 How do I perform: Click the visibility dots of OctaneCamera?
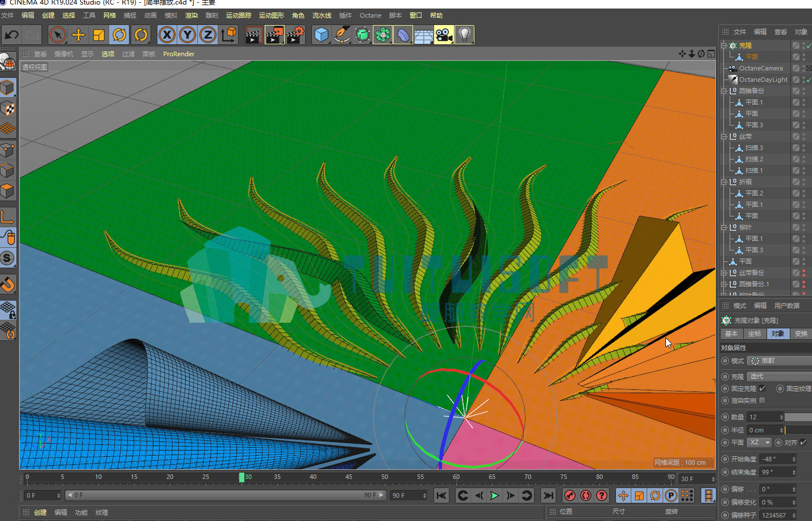(x=803, y=68)
